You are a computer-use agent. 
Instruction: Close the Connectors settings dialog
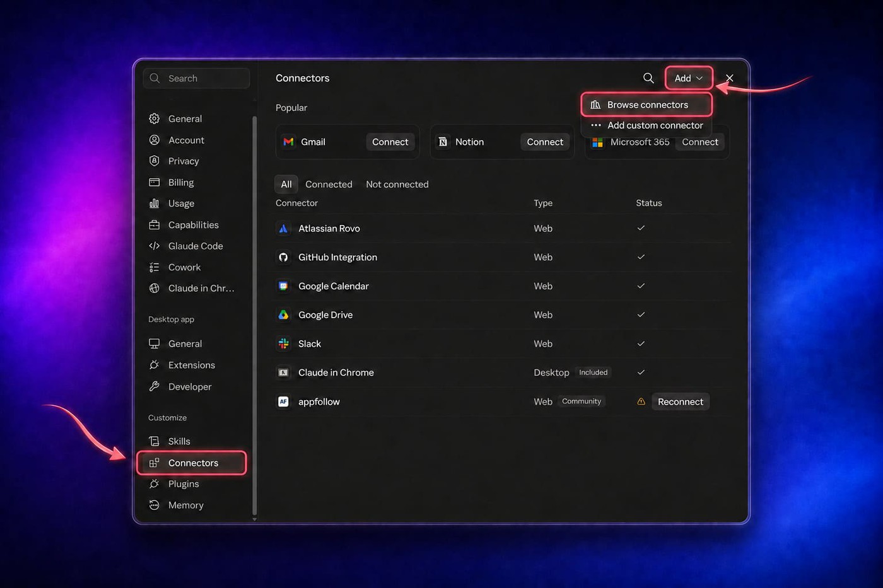point(730,78)
